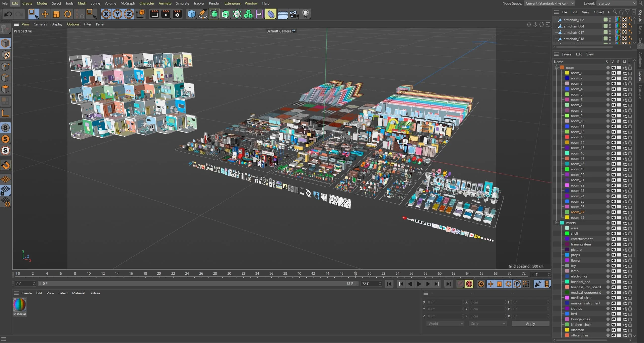Screen dimensions: 644x343
Task: Switch to Points mode
Action: (6, 67)
